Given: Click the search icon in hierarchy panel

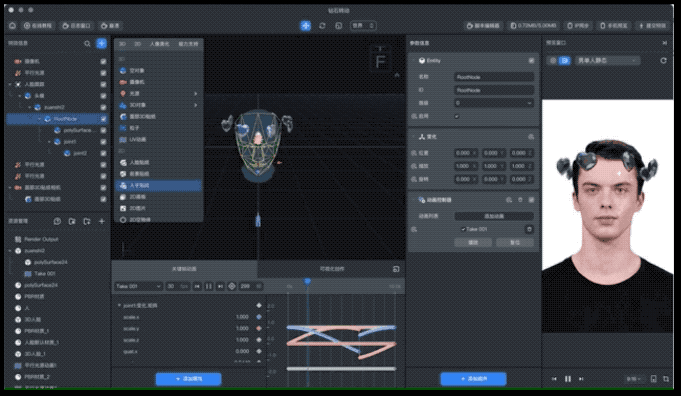Looking at the screenshot, I should tap(87, 43).
